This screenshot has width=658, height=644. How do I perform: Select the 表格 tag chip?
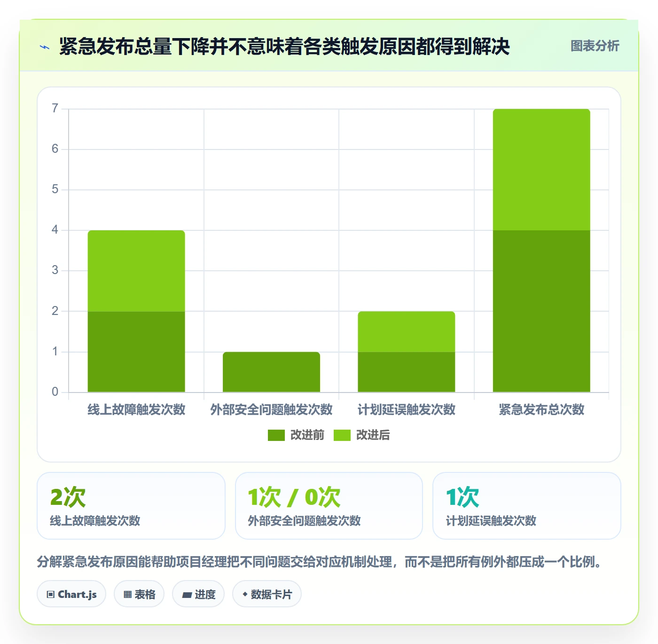pos(139,594)
